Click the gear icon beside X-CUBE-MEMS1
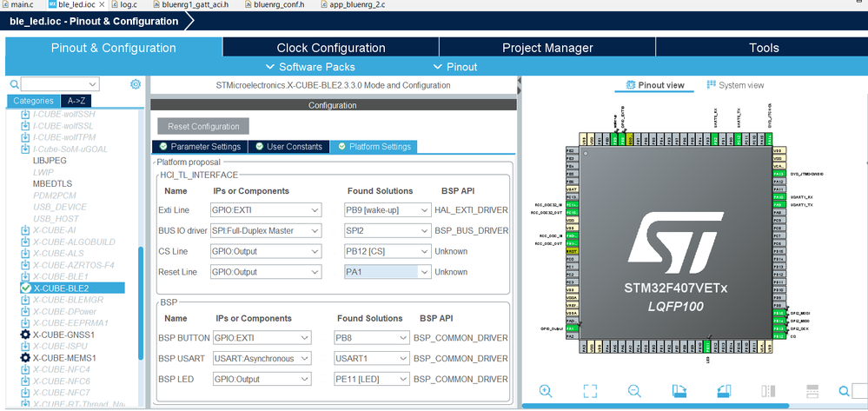The width and height of the screenshot is (868, 411). tap(25, 358)
